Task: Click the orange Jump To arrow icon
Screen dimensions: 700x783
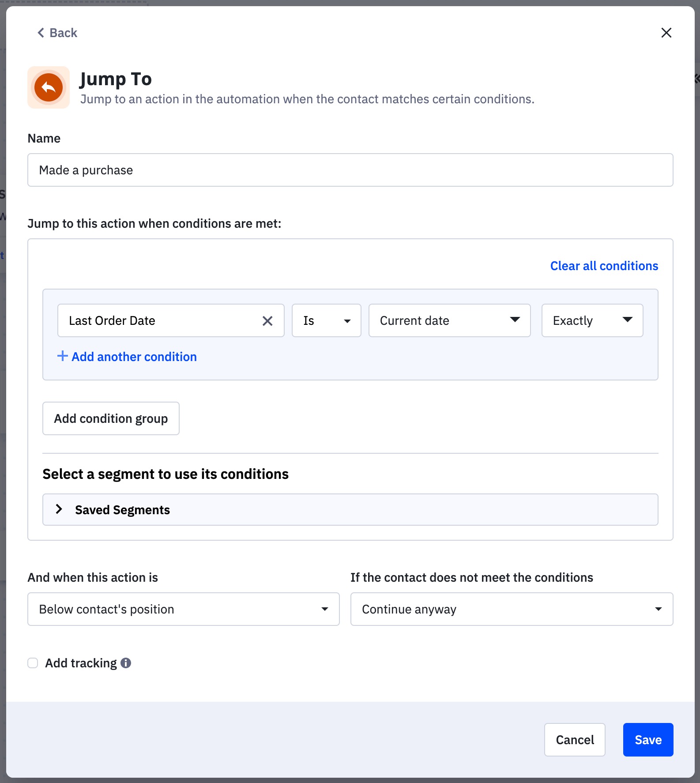Action: (49, 87)
